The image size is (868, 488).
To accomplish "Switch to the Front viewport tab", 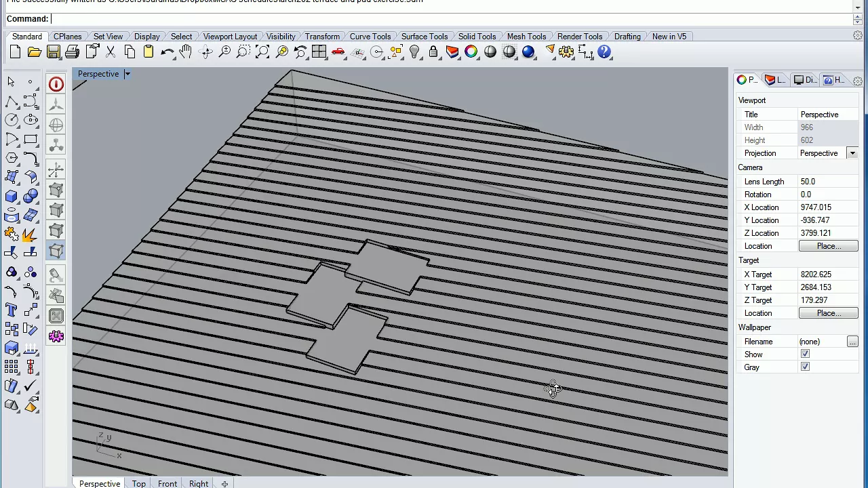I will 167,483.
